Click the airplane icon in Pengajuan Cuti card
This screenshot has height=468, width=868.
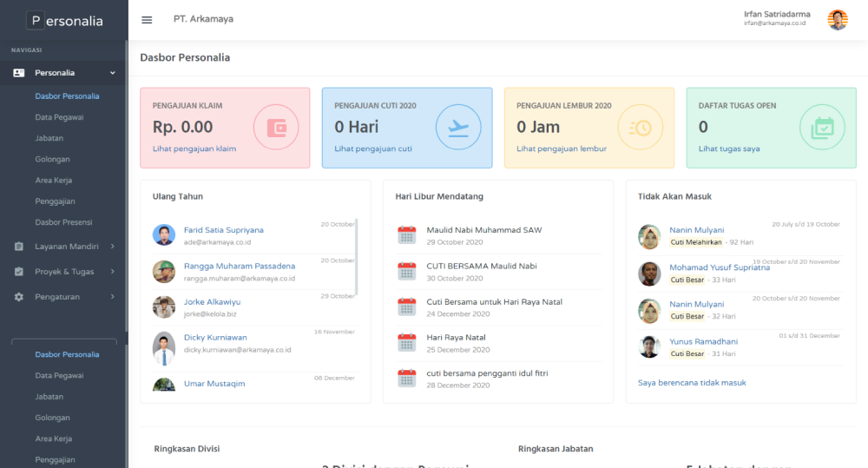click(x=457, y=128)
